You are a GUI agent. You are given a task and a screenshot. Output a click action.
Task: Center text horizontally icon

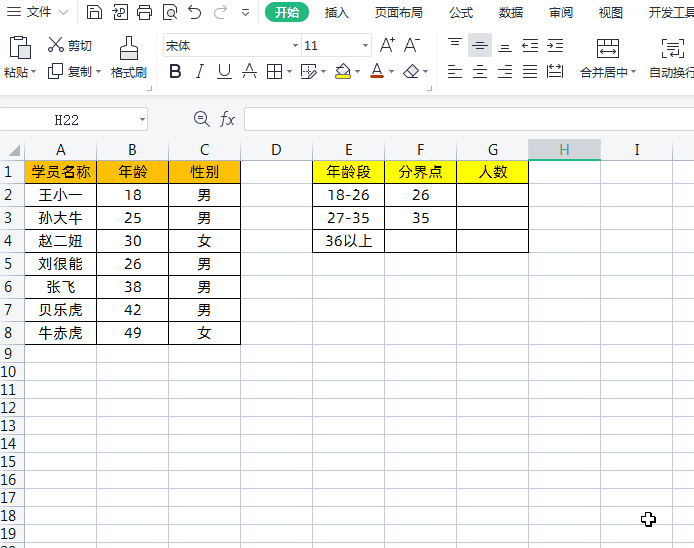click(x=480, y=71)
